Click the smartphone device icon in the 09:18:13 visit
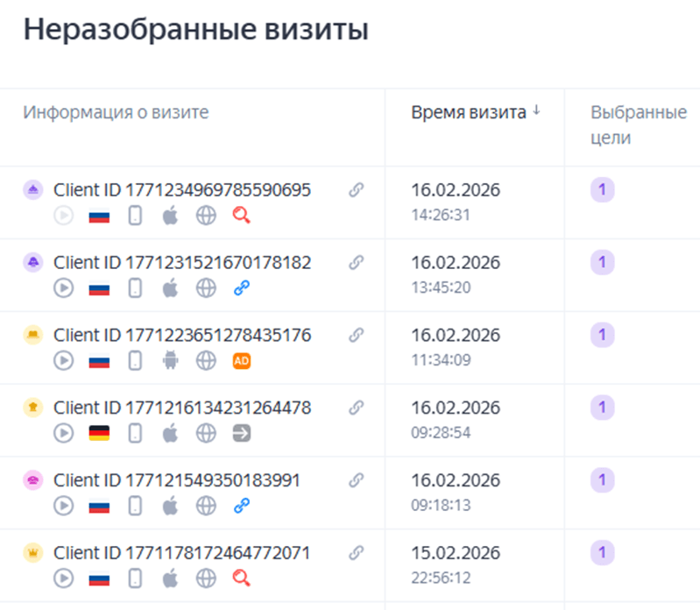700x610 pixels. pyautogui.click(x=135, y=505)
